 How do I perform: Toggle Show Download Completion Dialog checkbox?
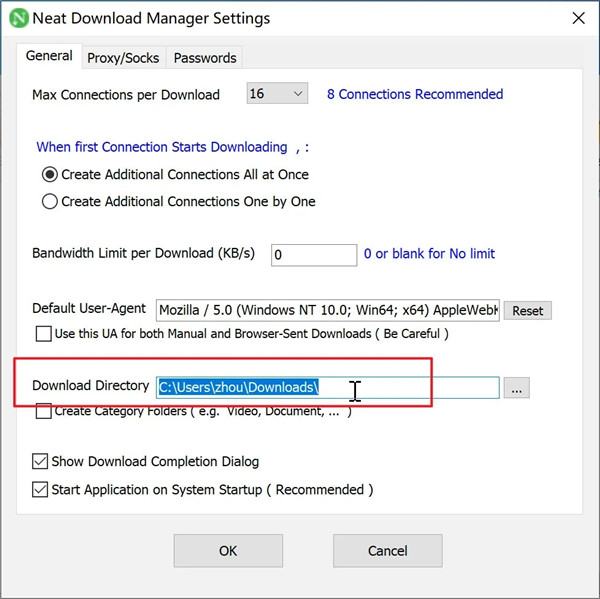pos(40,461)
